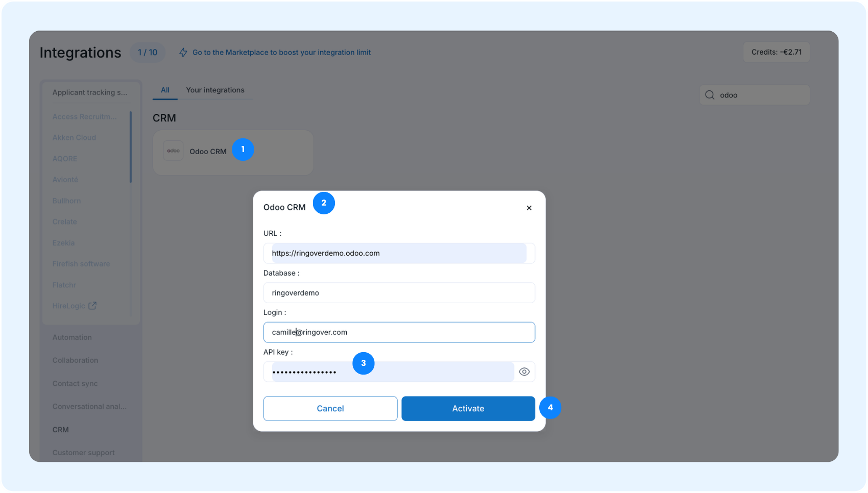
Task: Select Bullhorn in the sidebar
Action: [66, 201]
